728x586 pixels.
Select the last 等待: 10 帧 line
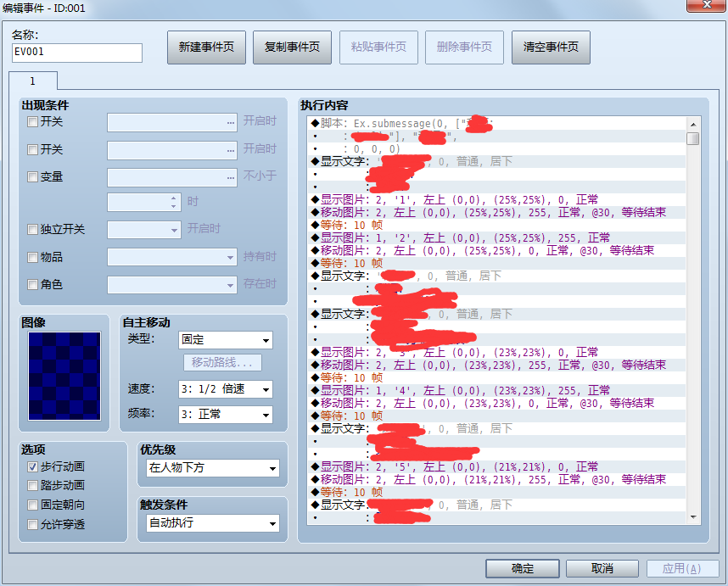[496, 492]
